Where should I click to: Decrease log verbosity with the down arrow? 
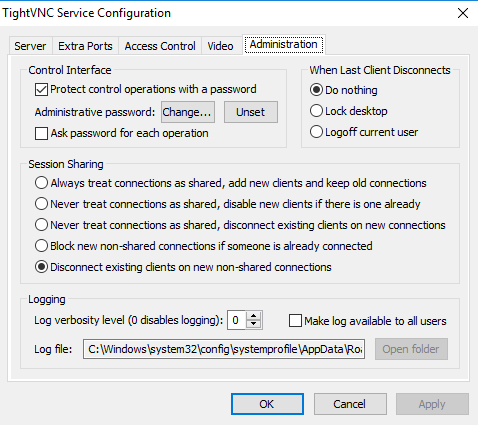(x=254, y=324)
